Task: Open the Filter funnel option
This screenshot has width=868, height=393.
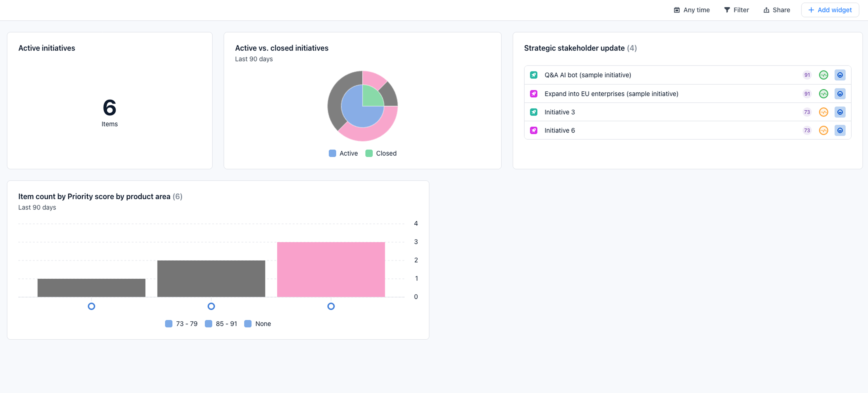Action: [x=736, y=10]
